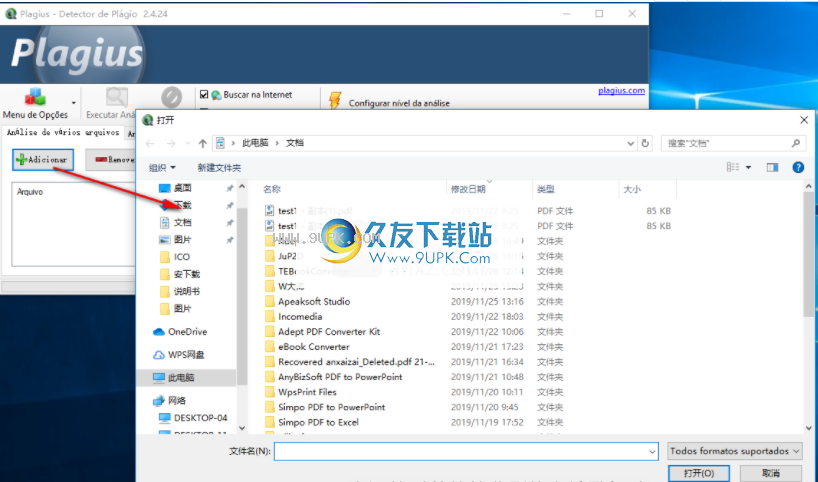This screenshot has width=818, height=482.
Task: Click the Adicionar button
Action: 43,160
